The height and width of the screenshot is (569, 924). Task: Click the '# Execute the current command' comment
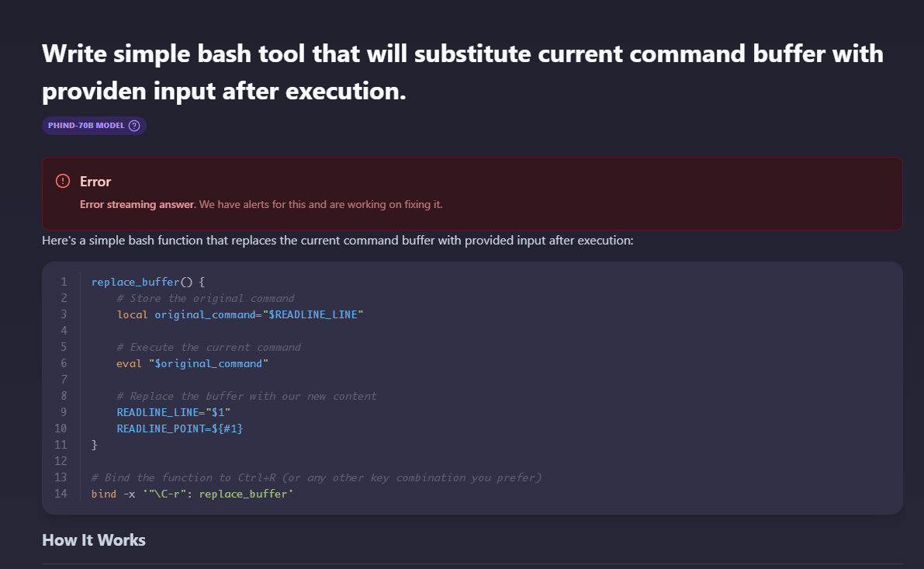tap(209, 347)
